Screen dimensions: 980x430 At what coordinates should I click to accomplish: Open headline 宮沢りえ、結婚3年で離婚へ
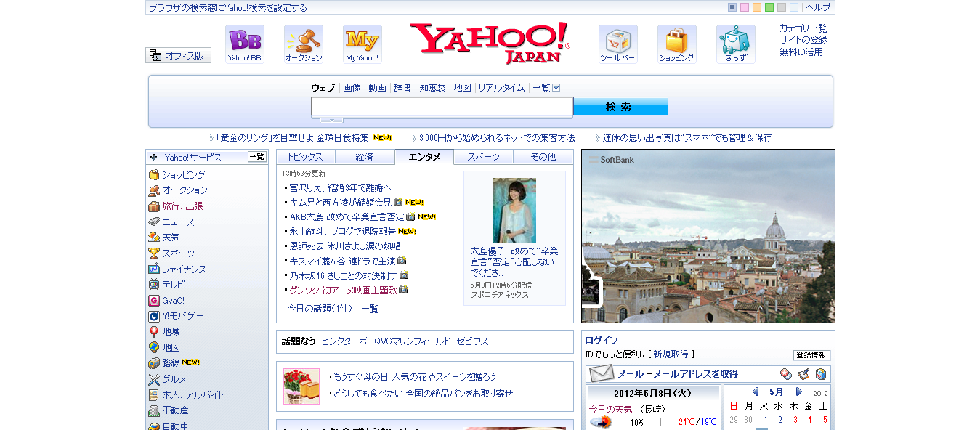[341, 188]
